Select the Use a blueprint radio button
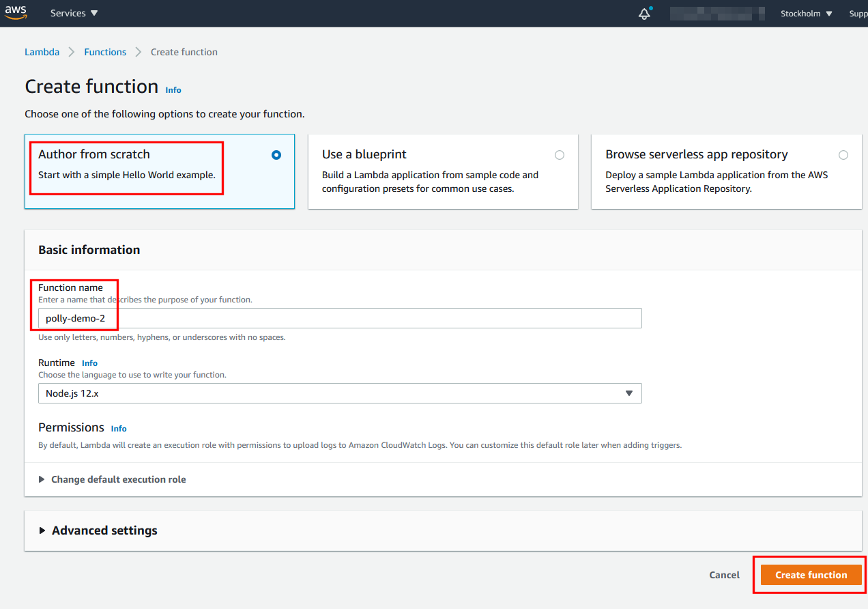Viewport: 868px width, 609px height. point(560,155)
